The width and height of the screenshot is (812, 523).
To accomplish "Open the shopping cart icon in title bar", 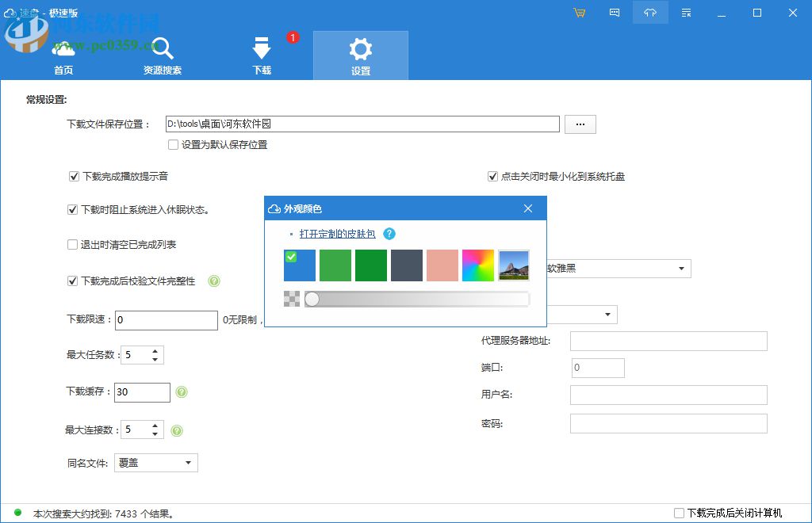I will pos(580,13).
